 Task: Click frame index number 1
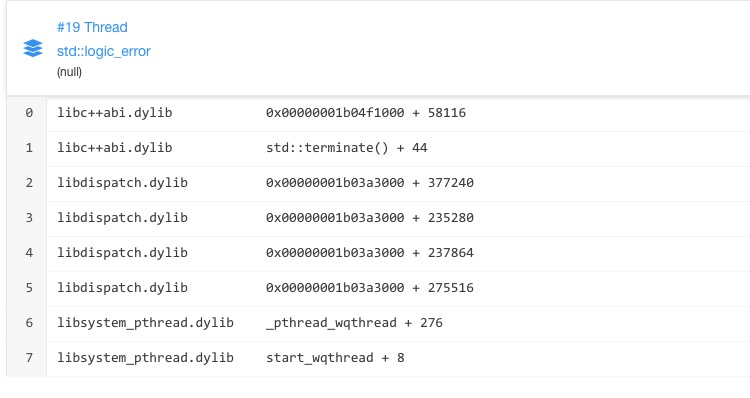[29, 148]
